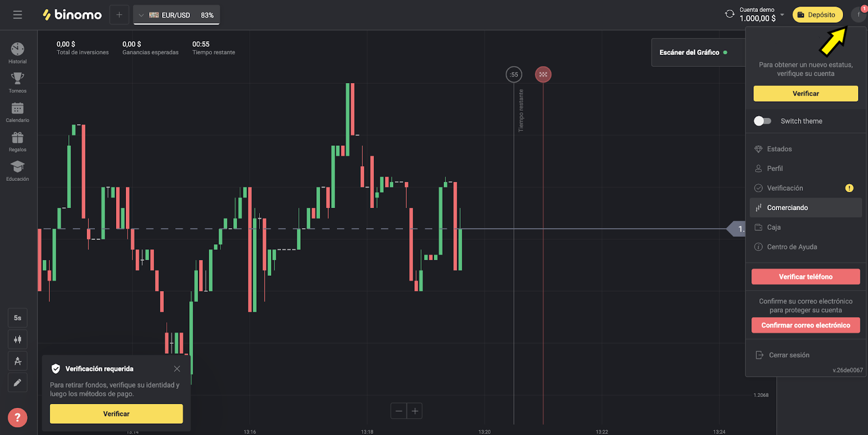Open the Educación graduation cap icon
868x435 pixels.
(17, 167)
